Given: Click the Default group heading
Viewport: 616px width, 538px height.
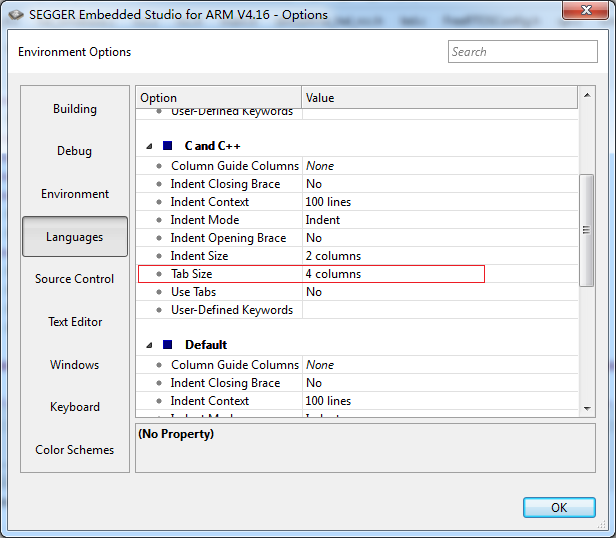Looking at the screenshot, I should click(206, 345).
